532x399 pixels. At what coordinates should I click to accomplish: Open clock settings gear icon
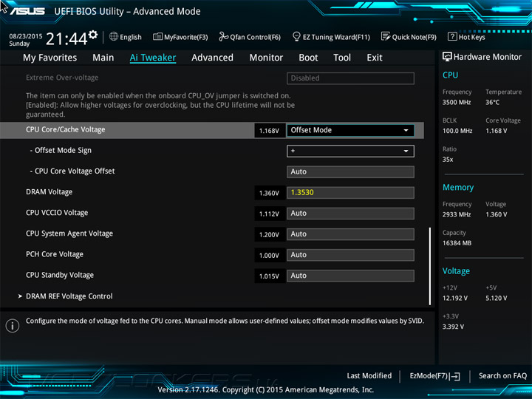point(93,34)
